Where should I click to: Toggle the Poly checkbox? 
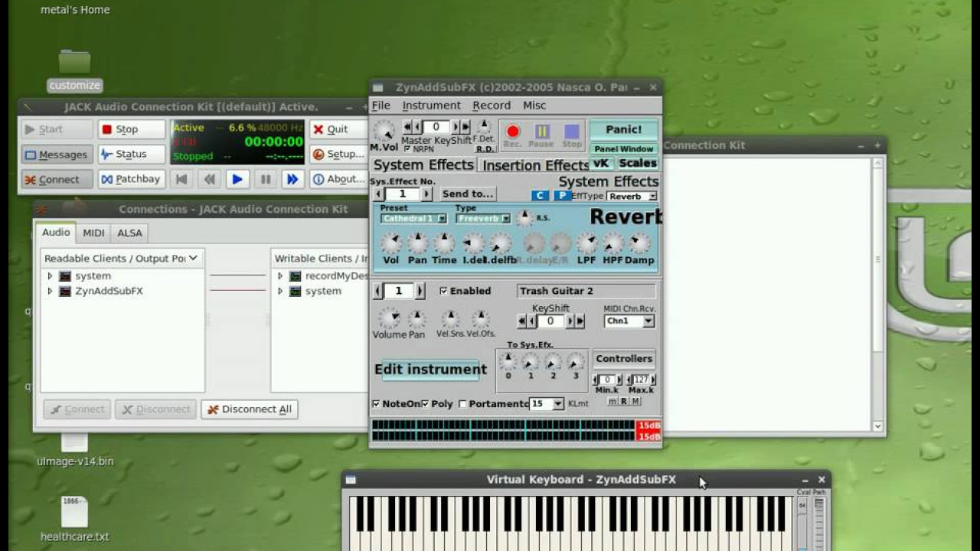(425, 403)
